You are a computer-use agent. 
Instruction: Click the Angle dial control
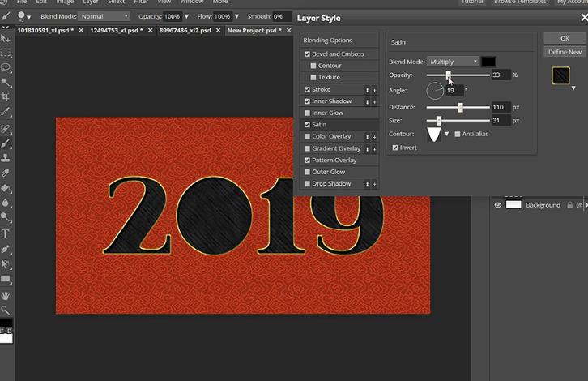click(435, 91)
